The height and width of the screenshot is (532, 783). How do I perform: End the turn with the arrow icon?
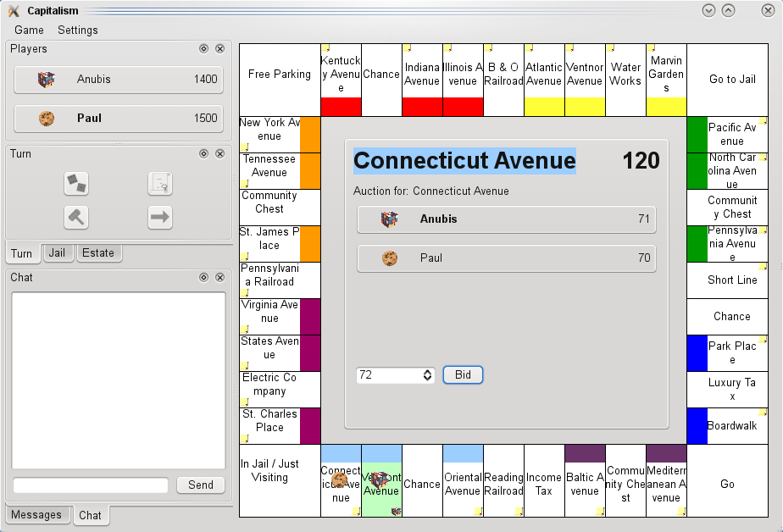click(x=160, y=217)
